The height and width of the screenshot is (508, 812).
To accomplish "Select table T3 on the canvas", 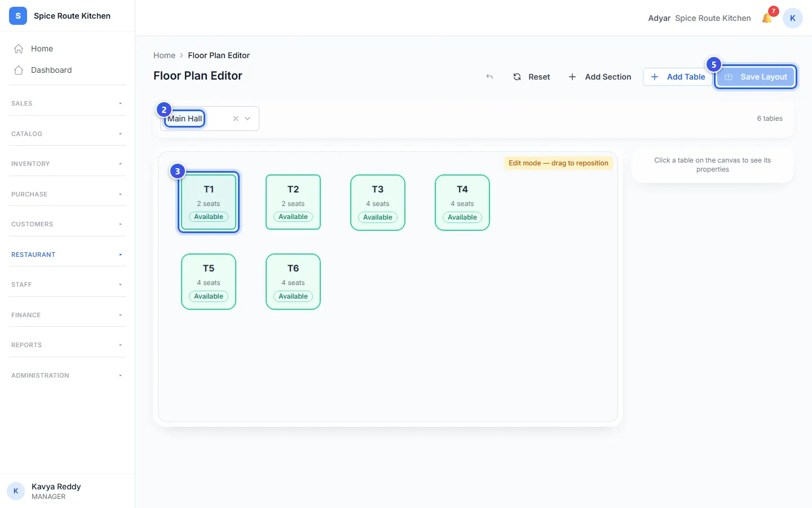I will click(378, 203).
